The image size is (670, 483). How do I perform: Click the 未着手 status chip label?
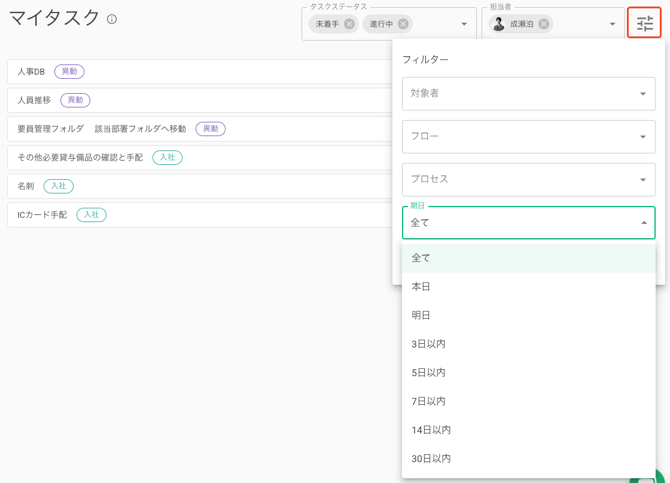click(327, 24)
